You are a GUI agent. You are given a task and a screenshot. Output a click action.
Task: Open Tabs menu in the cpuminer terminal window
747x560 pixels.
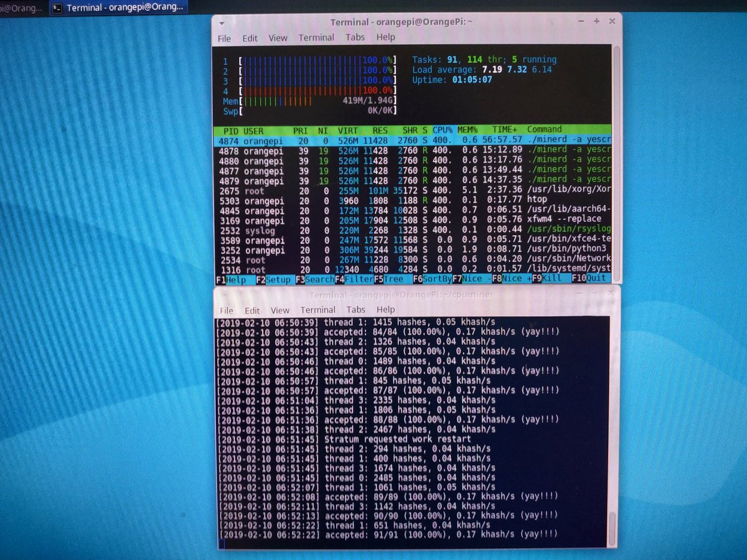(356, 309)
